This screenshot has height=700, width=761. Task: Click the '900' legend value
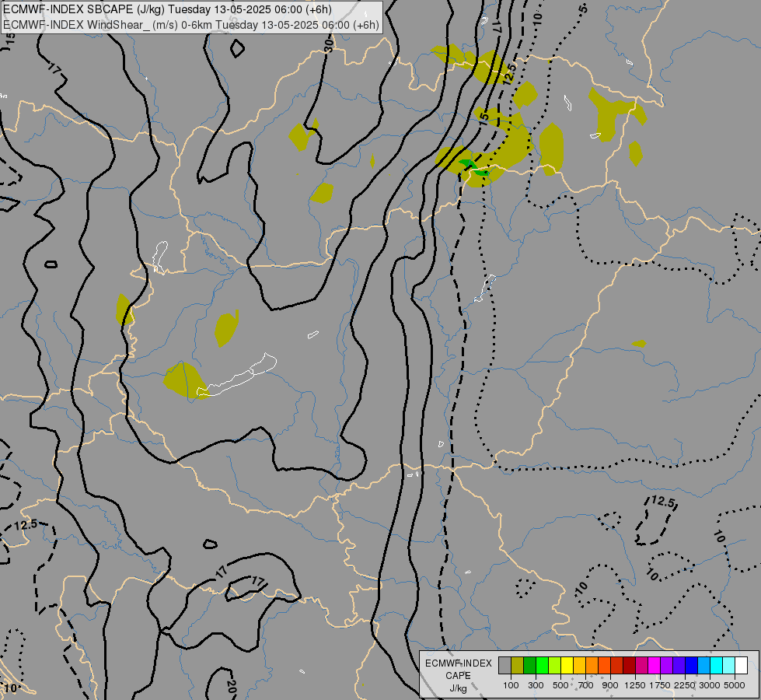click(610, 685)
